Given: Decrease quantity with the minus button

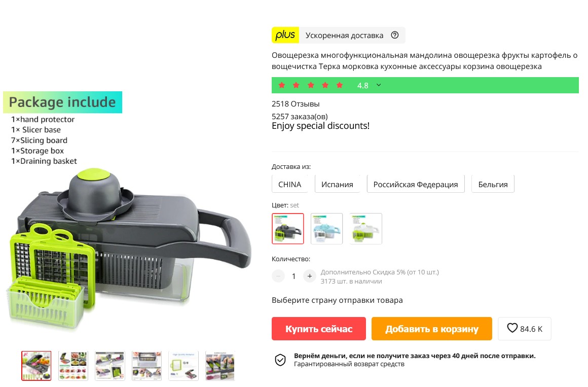Looking at the screenshot, I should coord(278,276).
